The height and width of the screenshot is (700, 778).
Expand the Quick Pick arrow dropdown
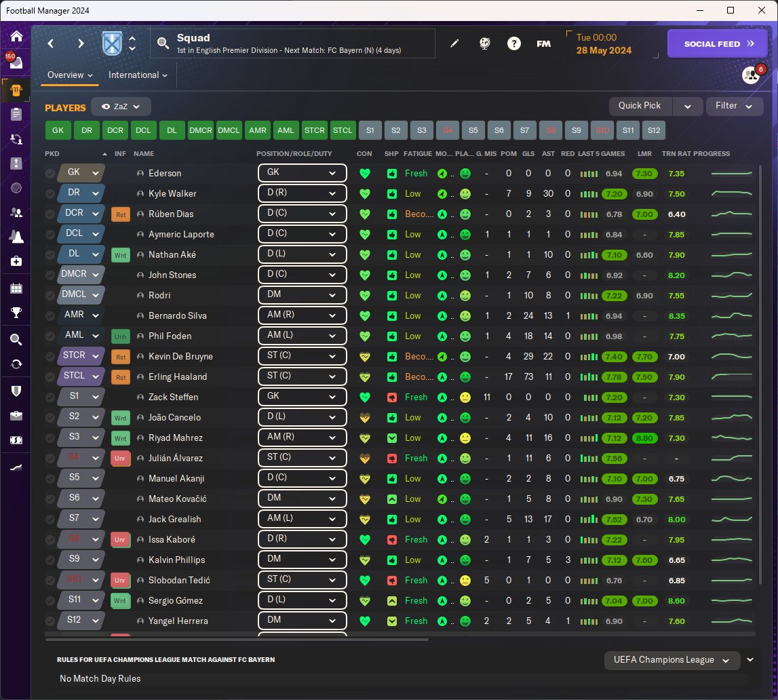688,106
